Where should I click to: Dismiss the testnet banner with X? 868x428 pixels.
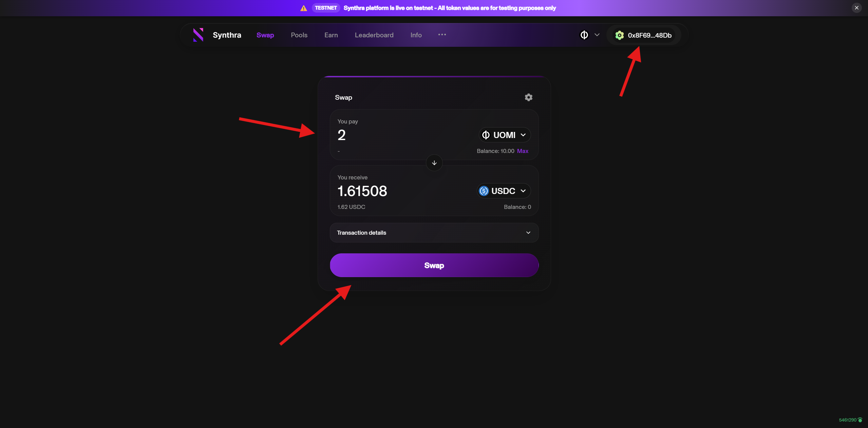click(x=856, y=8)
